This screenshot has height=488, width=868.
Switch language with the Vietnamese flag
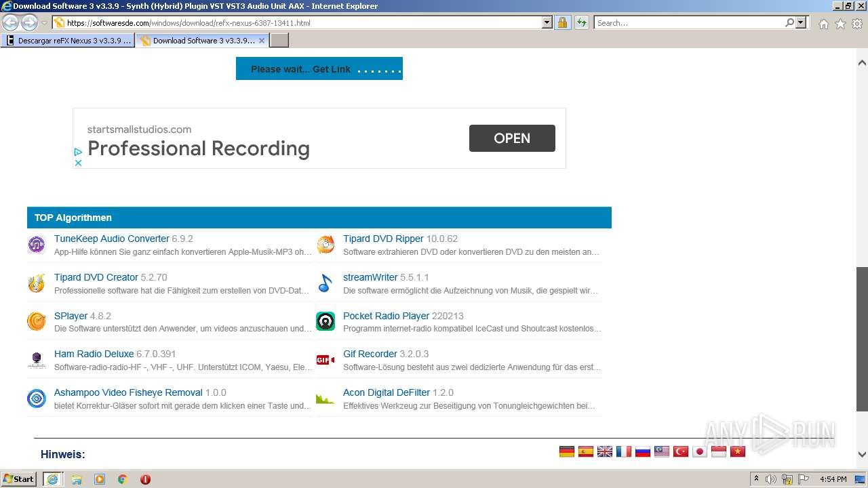pos(738,451)
